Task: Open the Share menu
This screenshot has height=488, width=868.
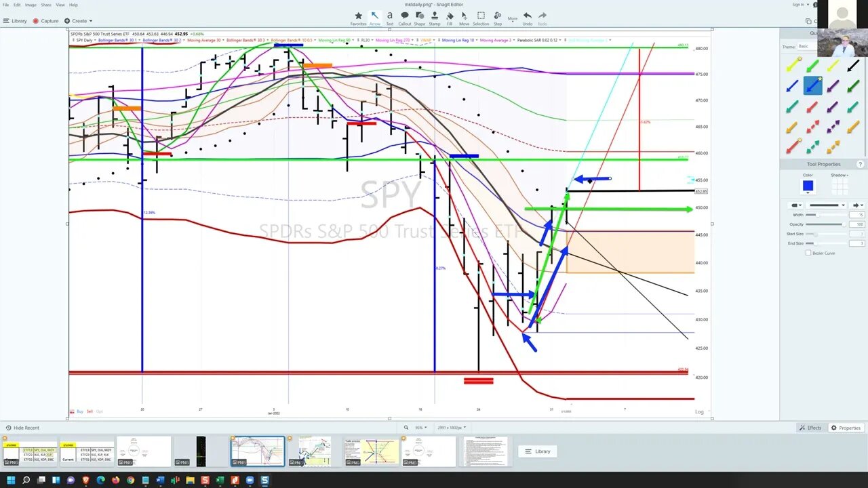Action: pyautogui.click(x=46, y=5)
